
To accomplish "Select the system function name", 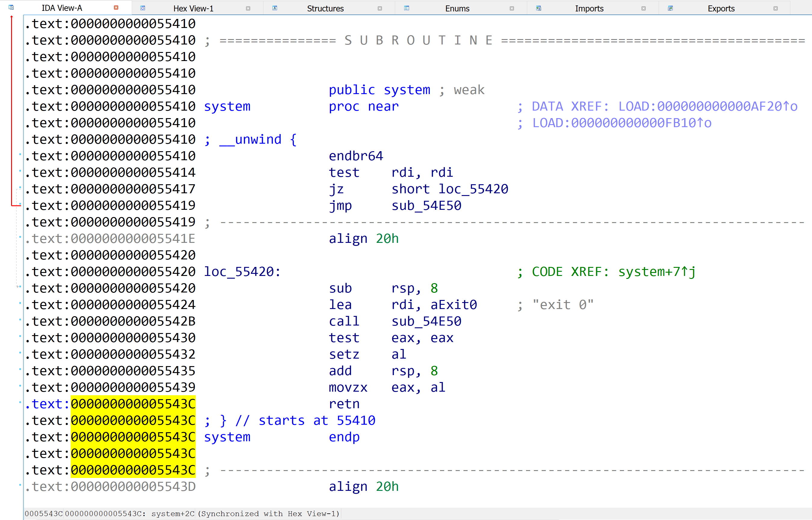I will [227, 106].
